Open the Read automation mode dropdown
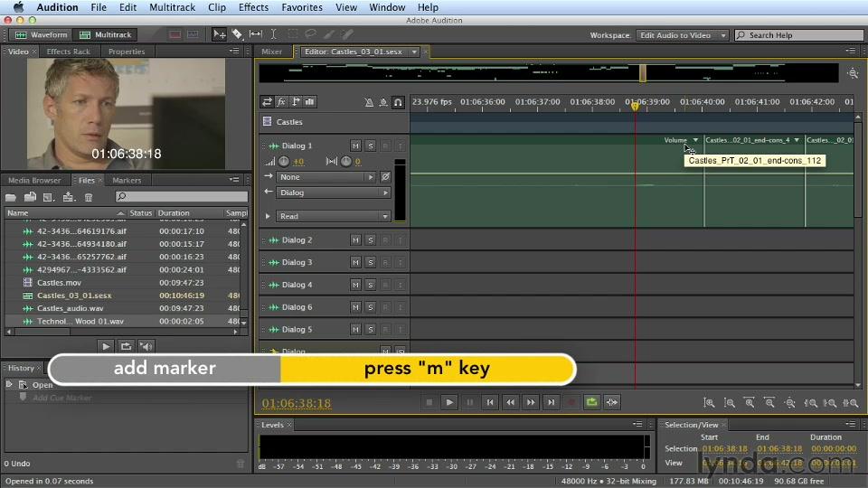Image resolution: width=868 pixels, height=488 pixels. pyautogui.click(x=334, y=216)
